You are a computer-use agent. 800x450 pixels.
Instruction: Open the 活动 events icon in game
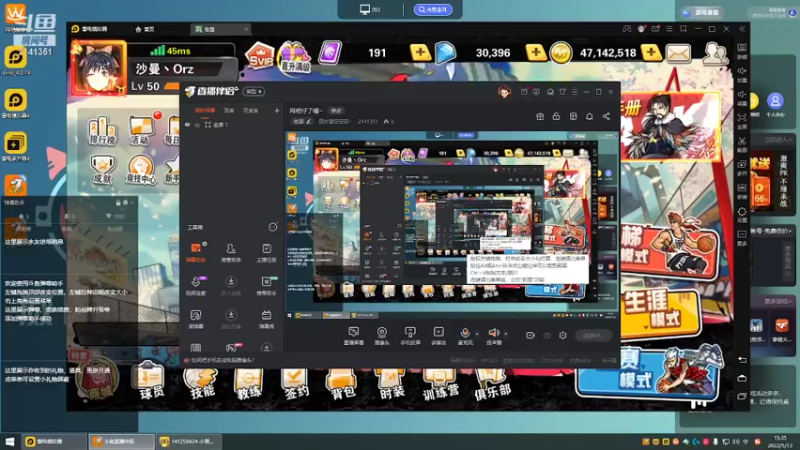[140, 130]
